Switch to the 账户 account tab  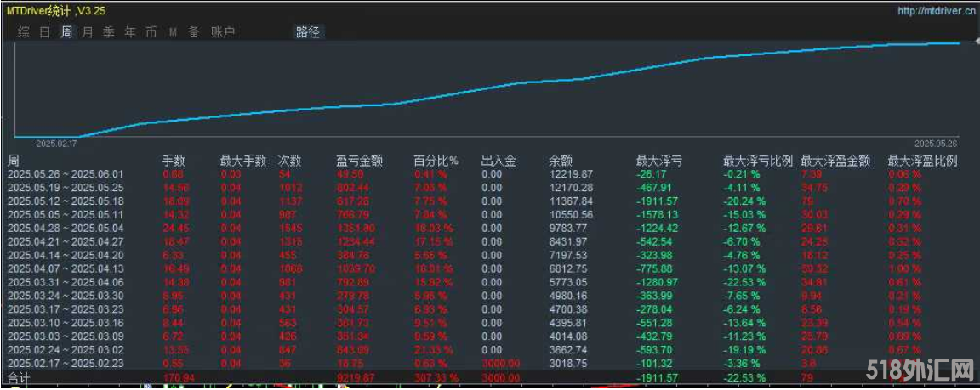[223, 32]
